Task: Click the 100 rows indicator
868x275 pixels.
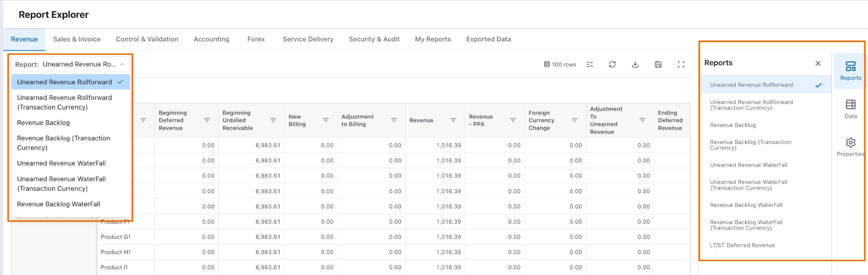Action: 560,64
